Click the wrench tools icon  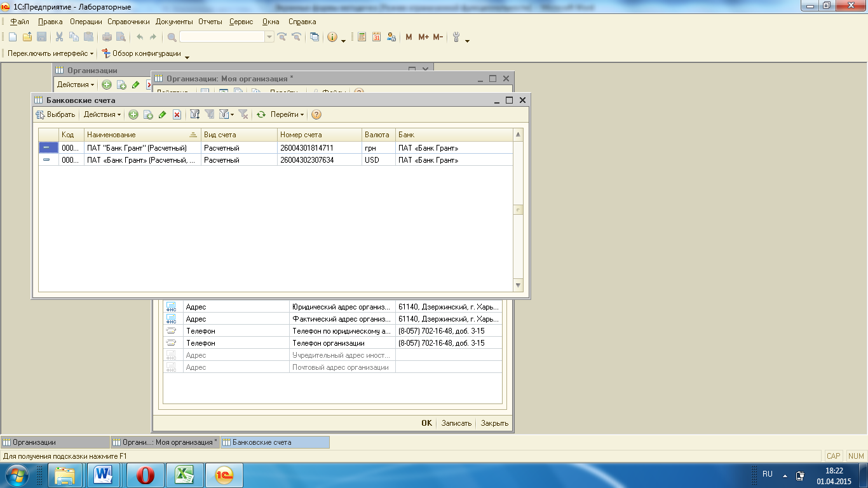pyautogui.click(x=456, y=37)
